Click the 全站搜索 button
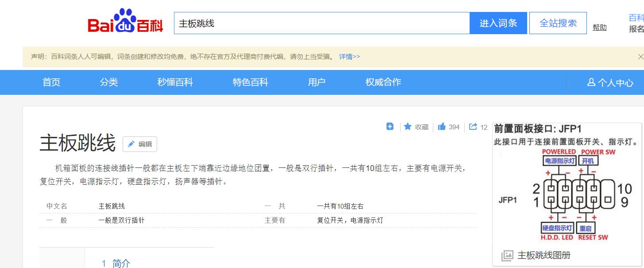The height and width of the screenshot is (268, 644). pyautogui.click(x=558, y=23)
